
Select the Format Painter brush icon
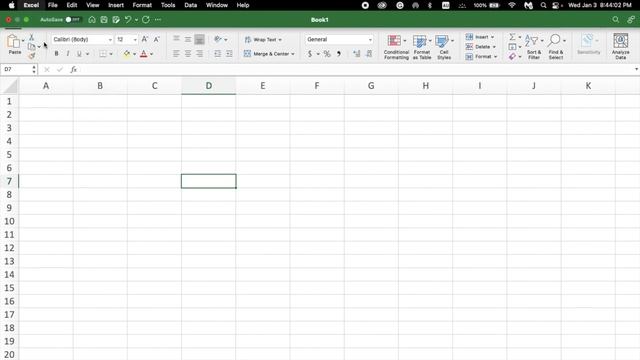(31, 56)
